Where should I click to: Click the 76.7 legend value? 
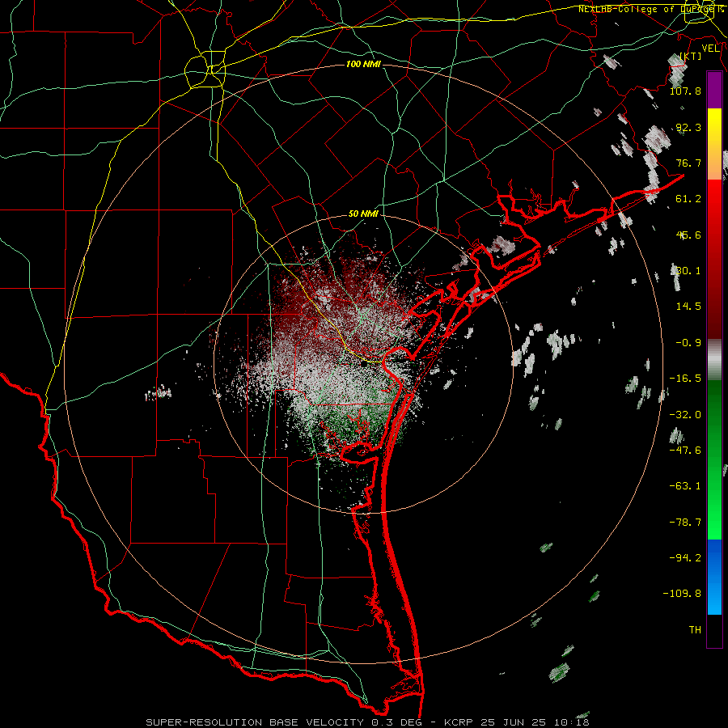688,163
